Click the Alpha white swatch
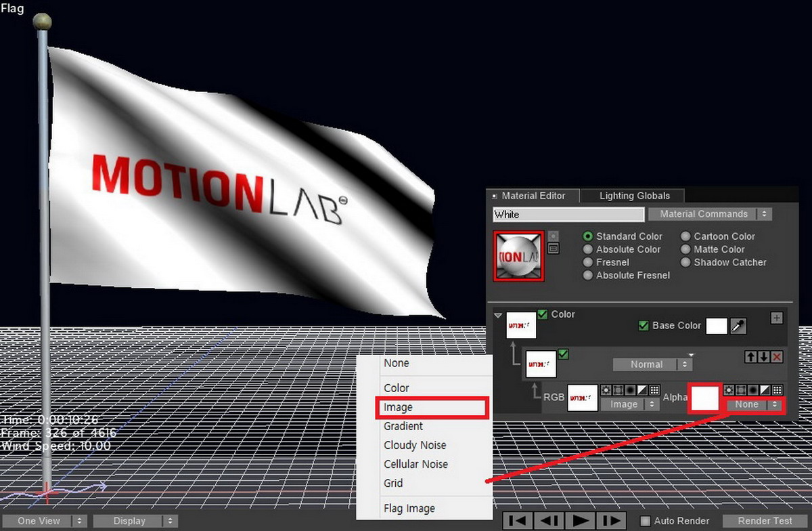The height and width of the screenshot is (531, 812). pos(704,398)
